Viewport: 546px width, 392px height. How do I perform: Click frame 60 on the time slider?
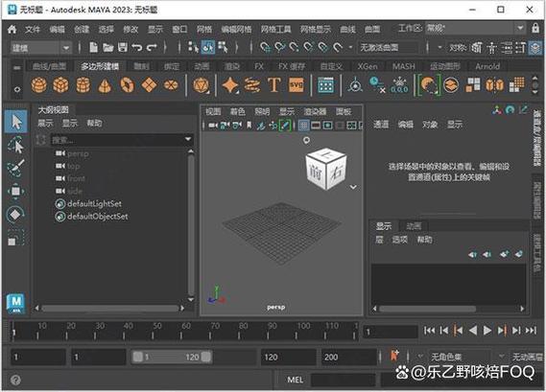pos(181,331)
